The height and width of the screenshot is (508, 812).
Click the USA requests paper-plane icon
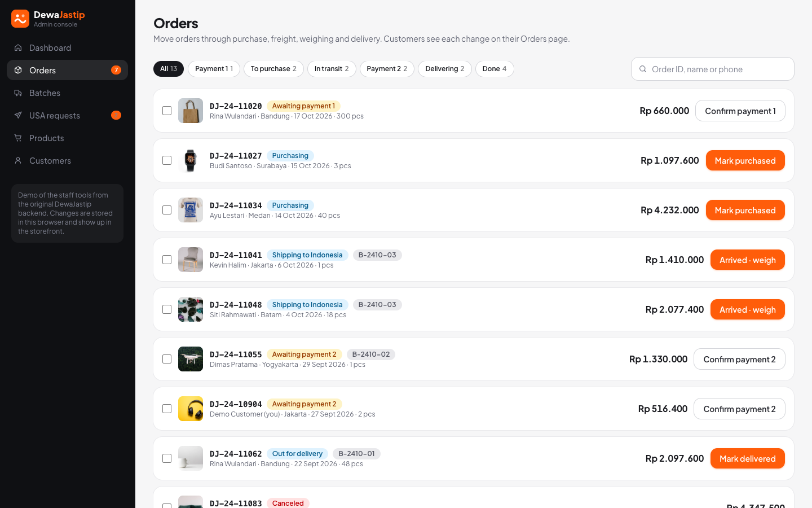tap(18, 116)
